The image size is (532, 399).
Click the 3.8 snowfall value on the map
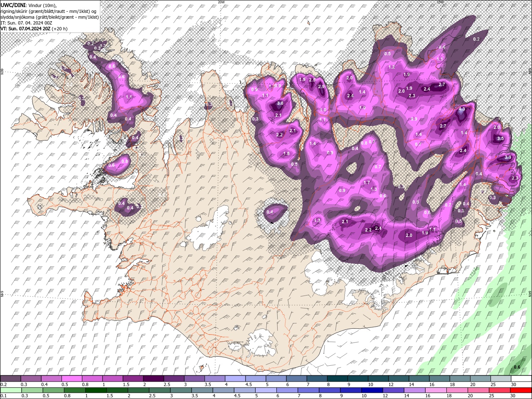click(x=280, y=103)
